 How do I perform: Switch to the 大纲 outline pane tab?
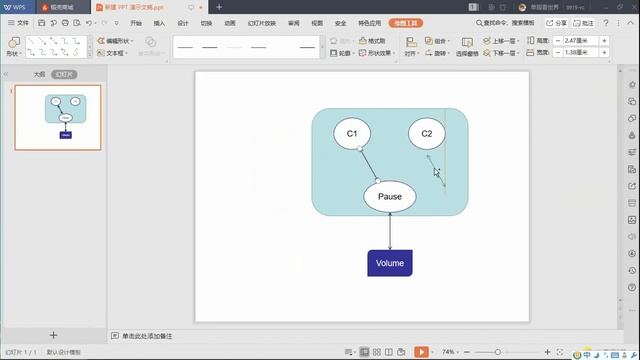(x=39, y=74)
